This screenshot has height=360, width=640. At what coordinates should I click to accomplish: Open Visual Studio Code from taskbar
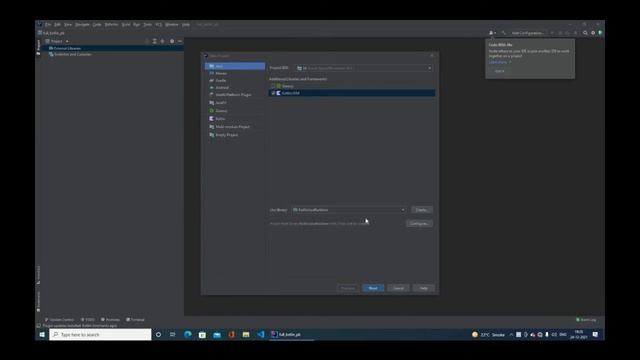(260, 335)
